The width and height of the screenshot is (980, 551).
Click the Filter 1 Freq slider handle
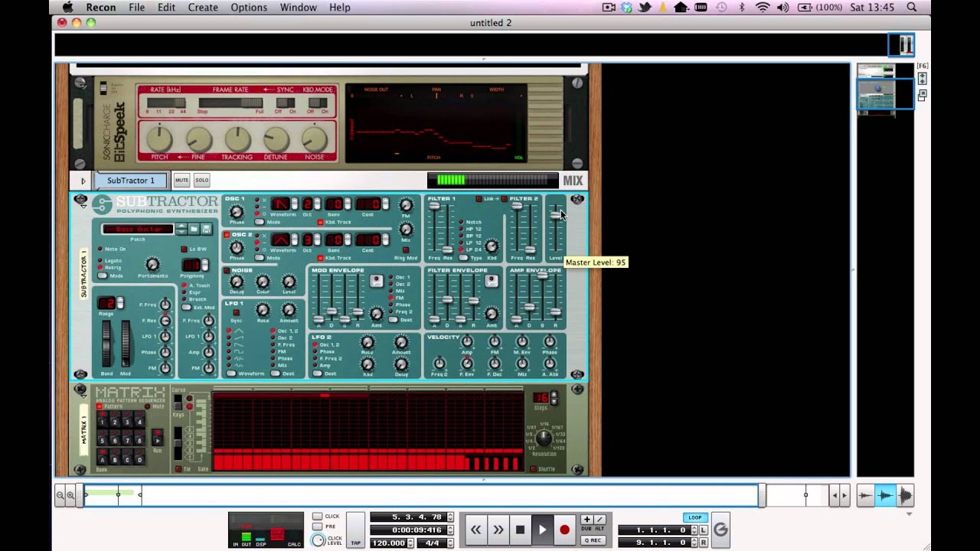[435, 206]
